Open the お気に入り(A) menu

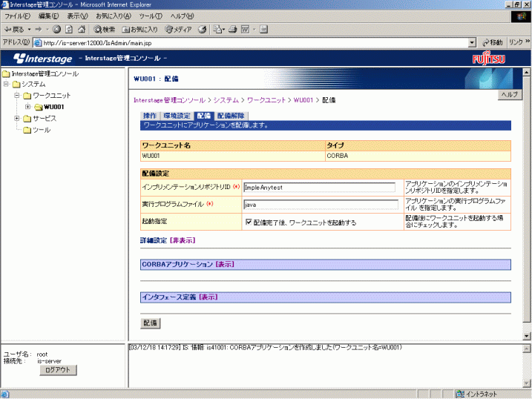tap(114, 16)
